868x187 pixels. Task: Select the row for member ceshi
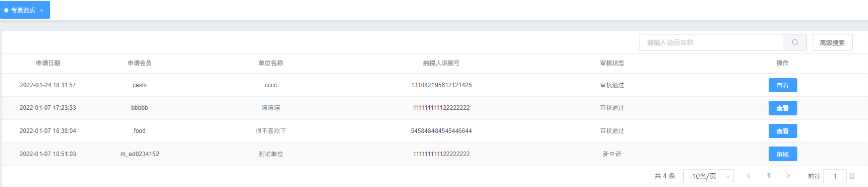point(435,85)
